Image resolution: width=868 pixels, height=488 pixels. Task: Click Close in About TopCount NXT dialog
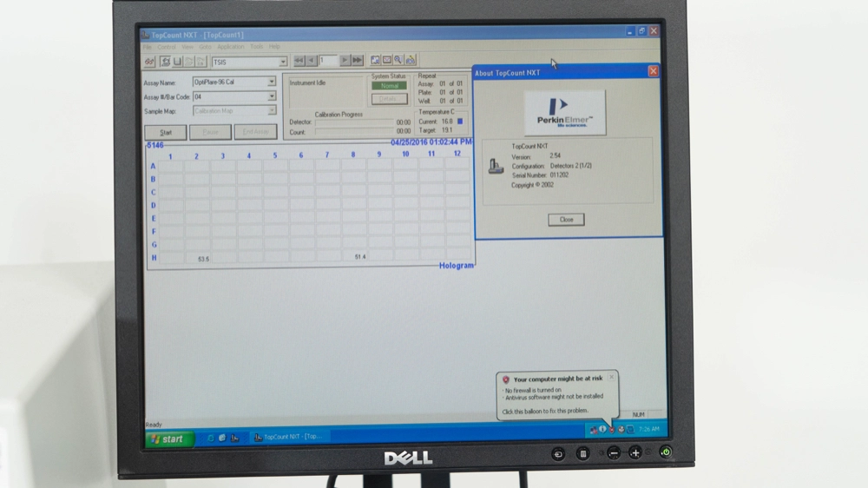coord(566,220)
